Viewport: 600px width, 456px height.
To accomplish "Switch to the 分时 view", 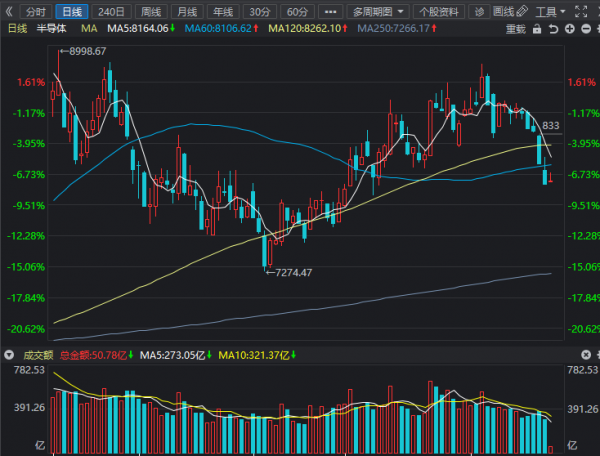I will click(x=36, y=11).
